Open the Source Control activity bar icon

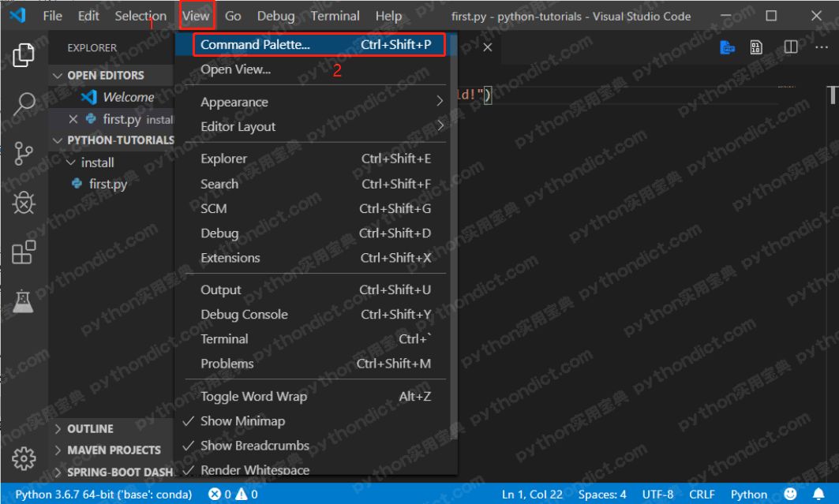pos(24,153)
